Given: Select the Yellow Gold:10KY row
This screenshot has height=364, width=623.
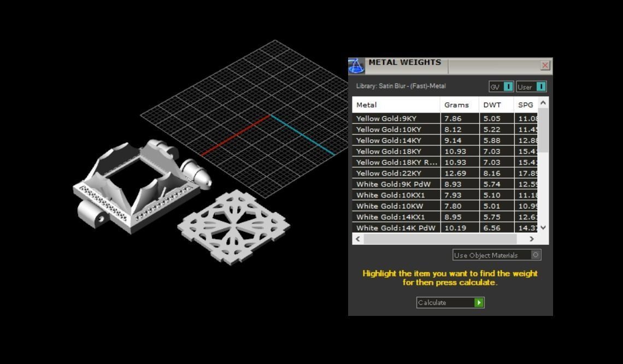Looking at the screenshot, I should 445,129.
